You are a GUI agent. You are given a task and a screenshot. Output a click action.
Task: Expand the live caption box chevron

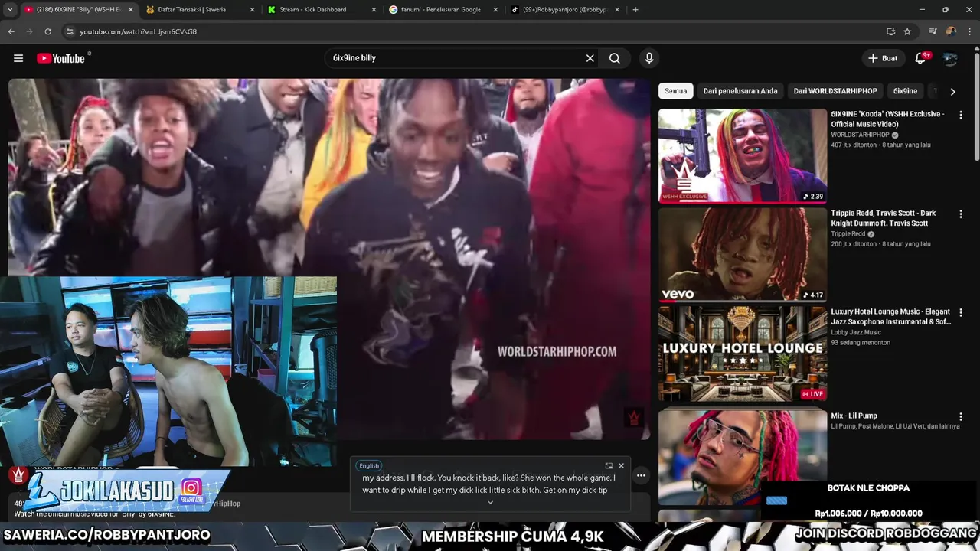tap(490, 503)
